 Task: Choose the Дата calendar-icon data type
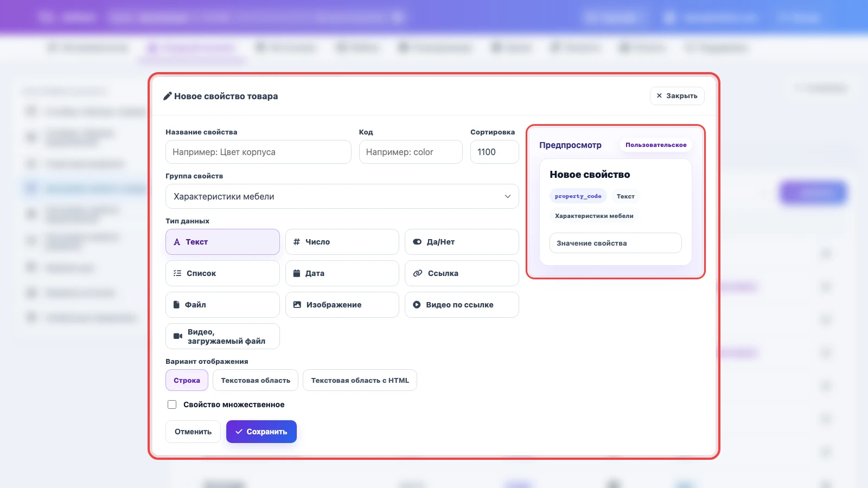342,273
